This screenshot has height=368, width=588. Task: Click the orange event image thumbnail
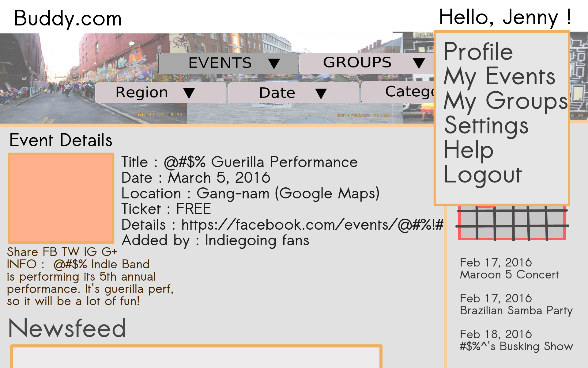61,198
